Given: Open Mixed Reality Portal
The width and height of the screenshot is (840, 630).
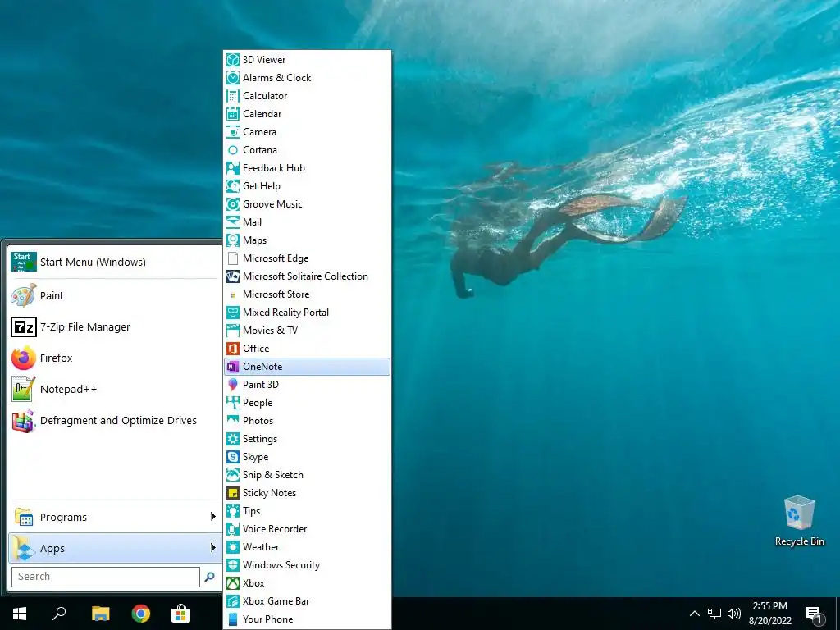Looking at the screenshot, I should point(307,313).
